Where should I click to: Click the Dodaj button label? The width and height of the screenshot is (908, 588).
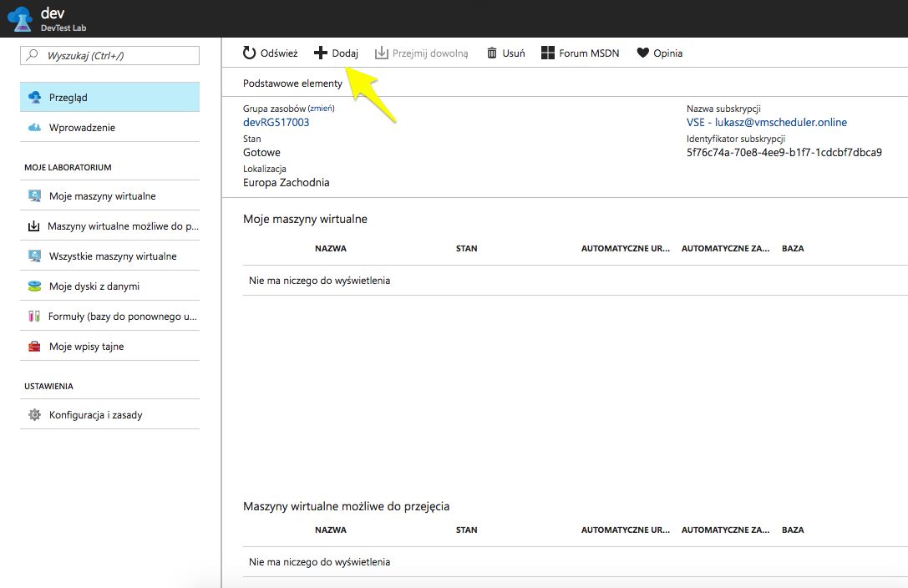coord(345,53)
